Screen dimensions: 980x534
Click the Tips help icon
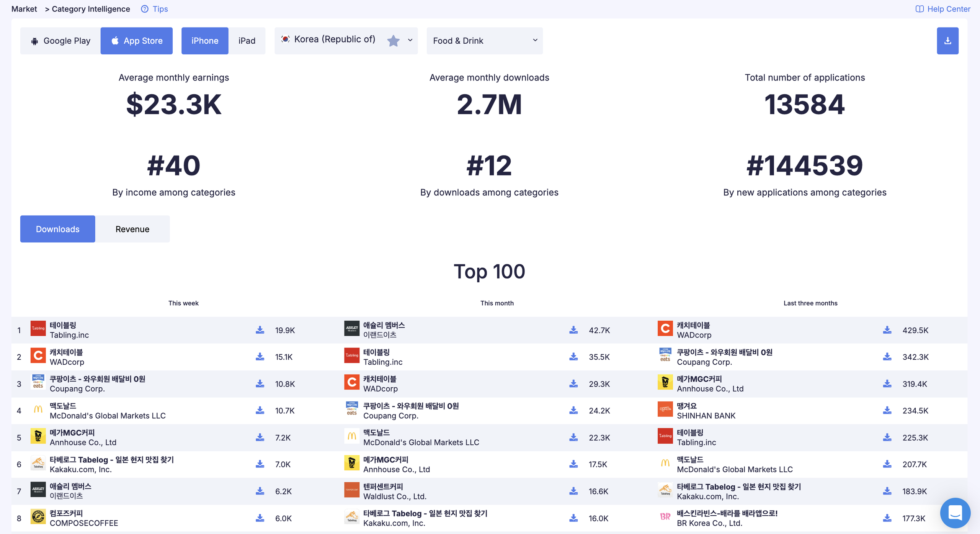tap(145, 9)
